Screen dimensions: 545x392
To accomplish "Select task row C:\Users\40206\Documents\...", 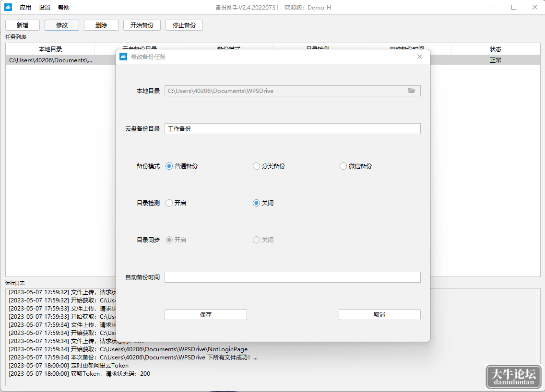I will coord(60,60).
